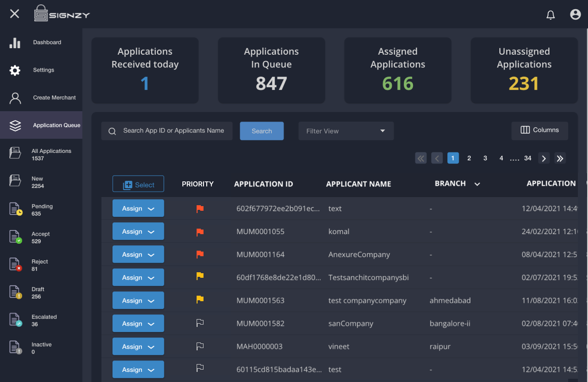Open Assign dropdown for komal row
Image resolution: width=588 pixels, height=382 pixels.
(x=138, y=231)
